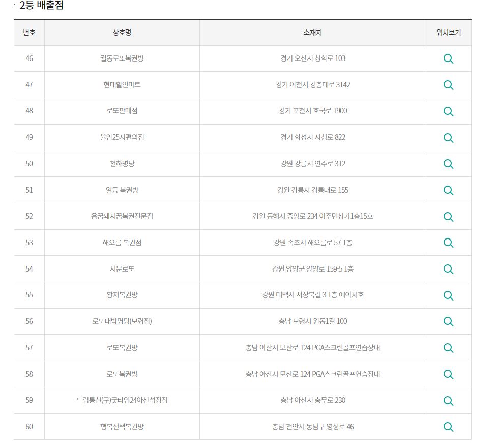Open location view for row 57 로또복권방
Screen dimensions: 497x448
point(448,348)
